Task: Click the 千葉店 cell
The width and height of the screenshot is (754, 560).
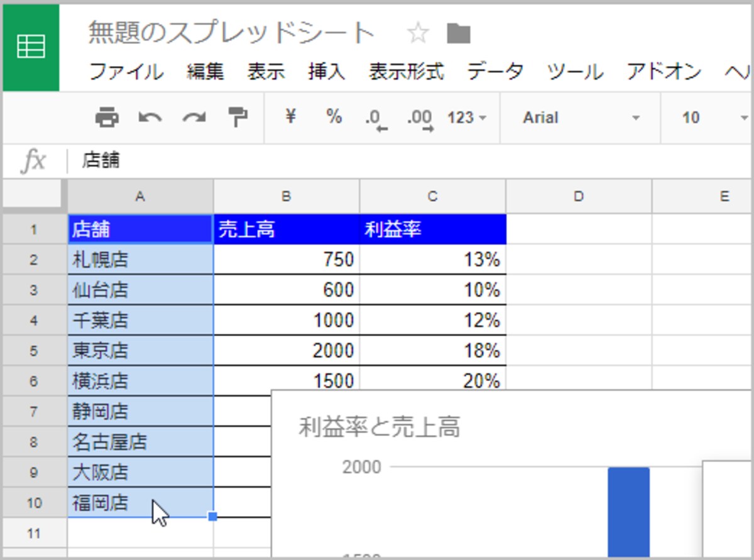Action: point(141,321)
